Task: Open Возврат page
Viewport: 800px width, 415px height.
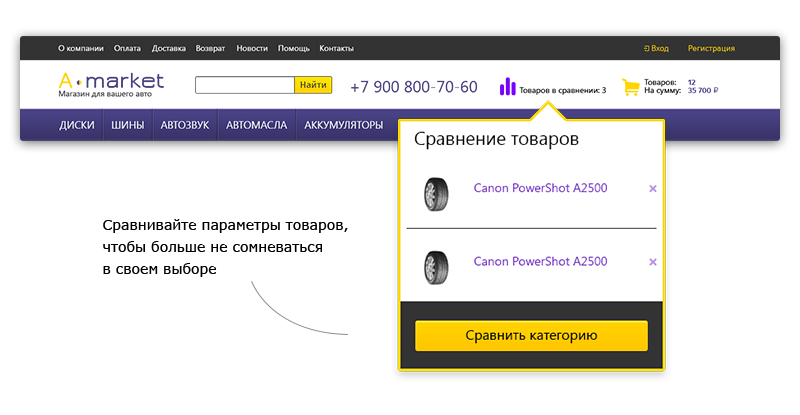Action: 210,48
